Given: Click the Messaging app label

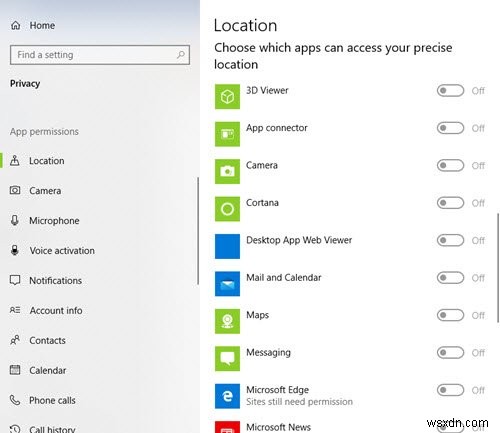Looking at the screenshot, I should coord(268,352).
